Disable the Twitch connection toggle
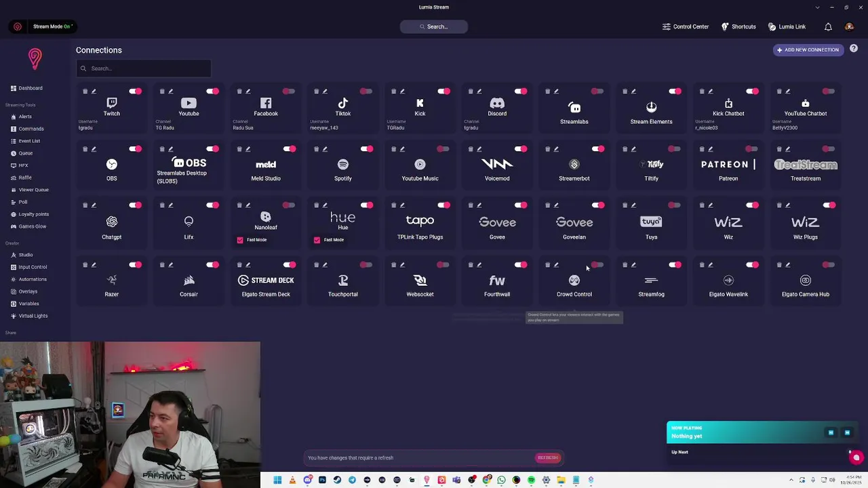Viewport: 868px width, 488px height. pos(135,91)
